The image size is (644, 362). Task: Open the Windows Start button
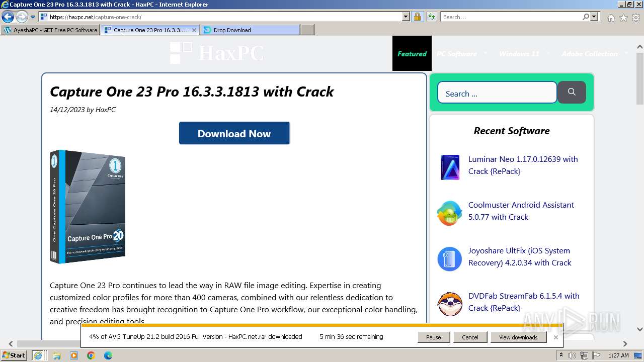coord(14,355)
